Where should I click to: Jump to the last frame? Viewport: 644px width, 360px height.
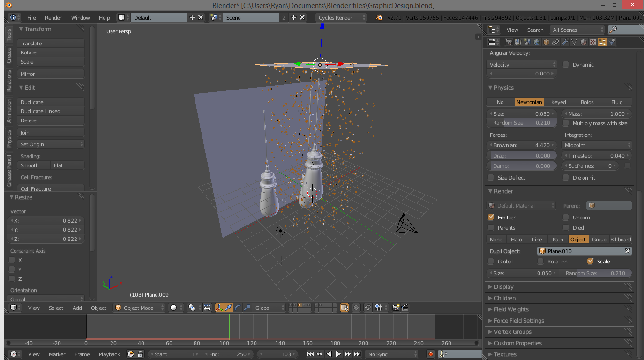[357, 354]
